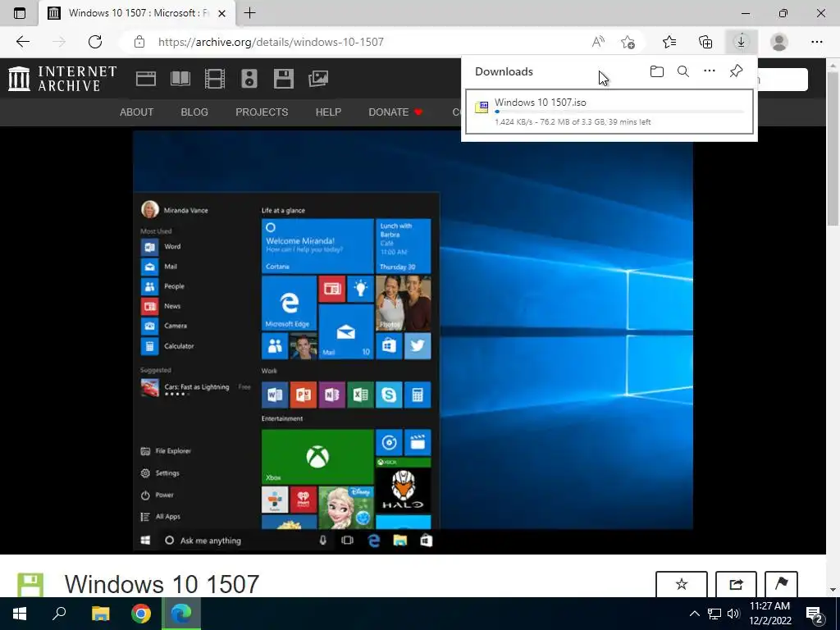The width and height of the screenshot is (840, 630).
Task: Add this page to favorites star icon
Action: point(628,42)
